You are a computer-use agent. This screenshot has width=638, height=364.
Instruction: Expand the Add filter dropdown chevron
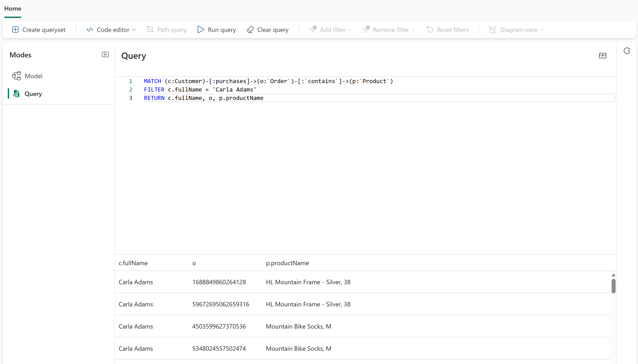click(x=350, y=30)
